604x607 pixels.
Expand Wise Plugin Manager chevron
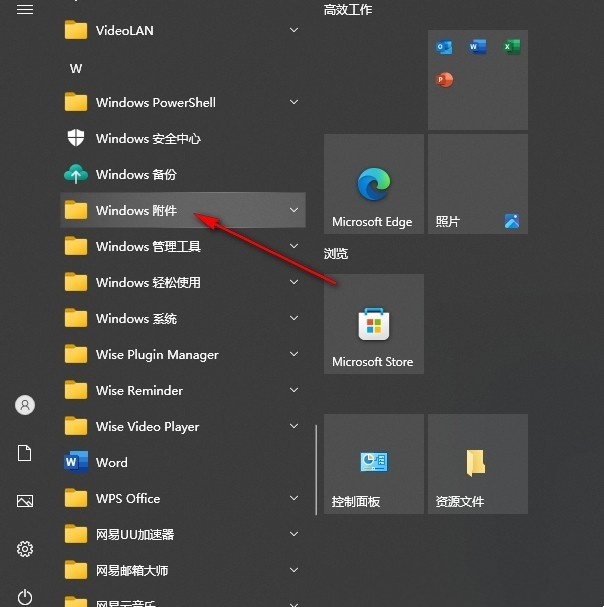294,354
